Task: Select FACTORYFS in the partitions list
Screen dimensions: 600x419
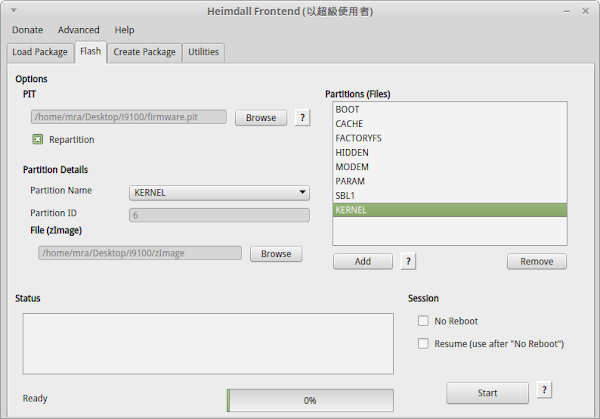Action: pyautogui.click(x=450, y=138)
